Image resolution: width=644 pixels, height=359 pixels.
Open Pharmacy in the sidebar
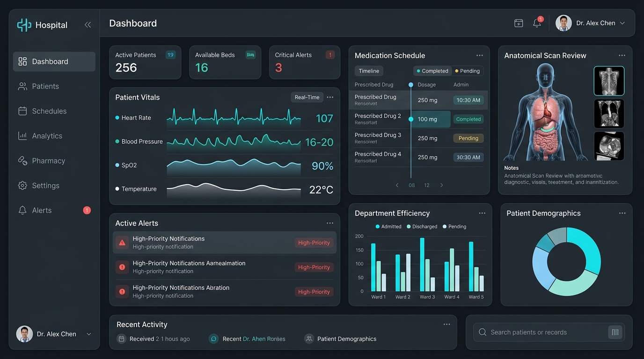54,161
